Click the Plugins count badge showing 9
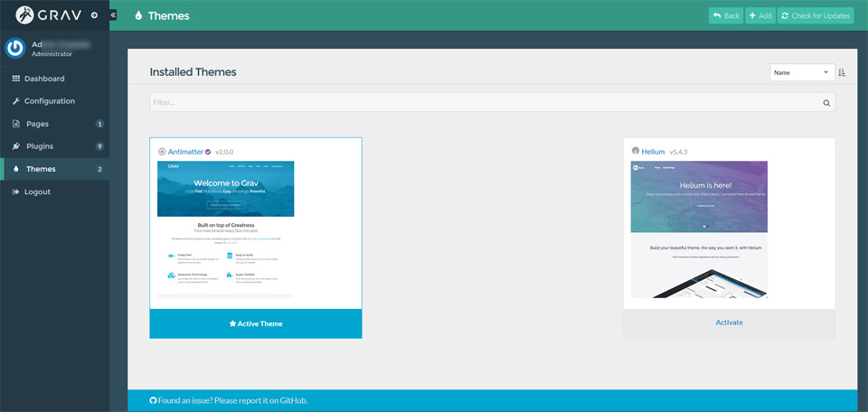This screenshot has width=868, height=412. (99, 146)
